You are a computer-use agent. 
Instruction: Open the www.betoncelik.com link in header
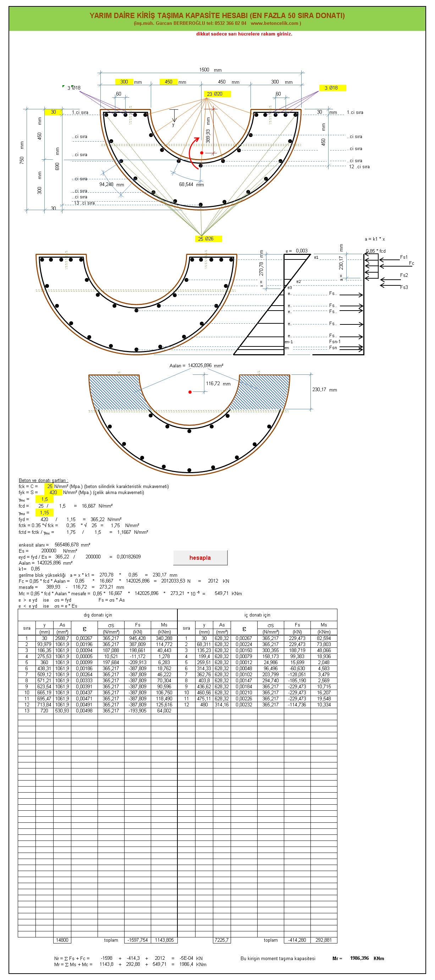click(x=275, y=23)
